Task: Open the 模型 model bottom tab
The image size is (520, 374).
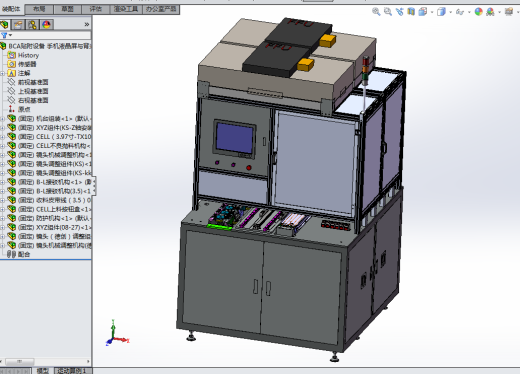Action: click(x=43, y=371)
